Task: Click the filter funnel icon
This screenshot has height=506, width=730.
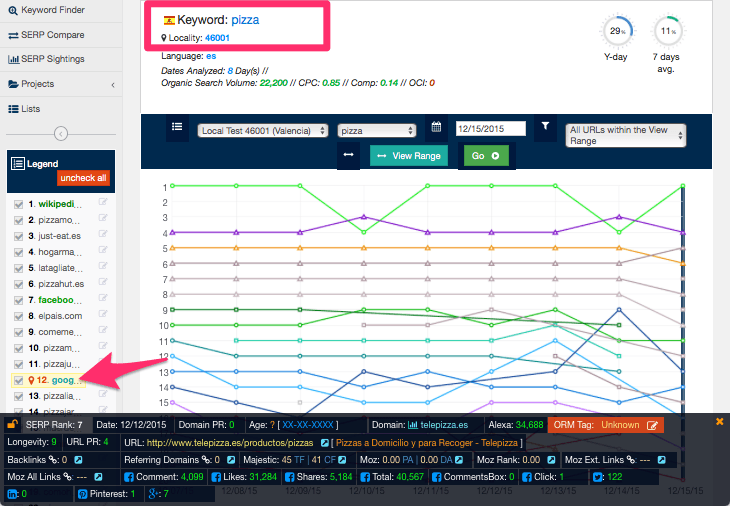Action: click(545, 127)
